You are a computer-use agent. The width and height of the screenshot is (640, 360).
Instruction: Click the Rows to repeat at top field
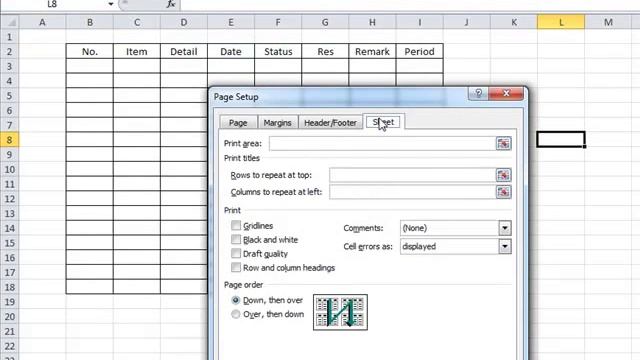click(412, 175)
